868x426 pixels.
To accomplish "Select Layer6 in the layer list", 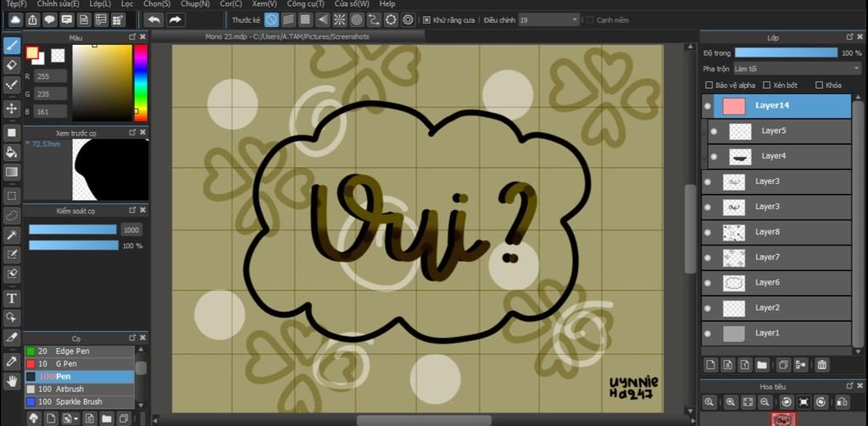I will click(x=776, y=283).
